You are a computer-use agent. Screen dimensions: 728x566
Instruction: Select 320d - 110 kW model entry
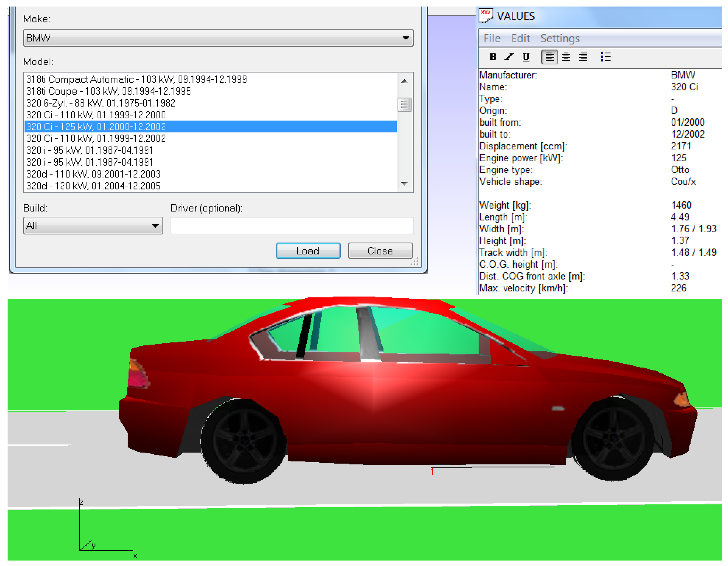[x=94, y=174]
